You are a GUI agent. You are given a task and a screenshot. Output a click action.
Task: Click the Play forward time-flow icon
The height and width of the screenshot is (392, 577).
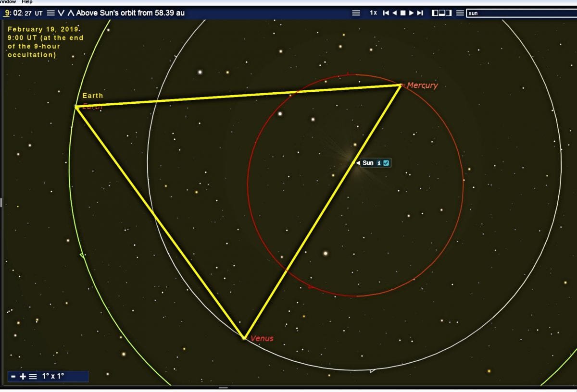pyautogui.click(x=412, y=13)
